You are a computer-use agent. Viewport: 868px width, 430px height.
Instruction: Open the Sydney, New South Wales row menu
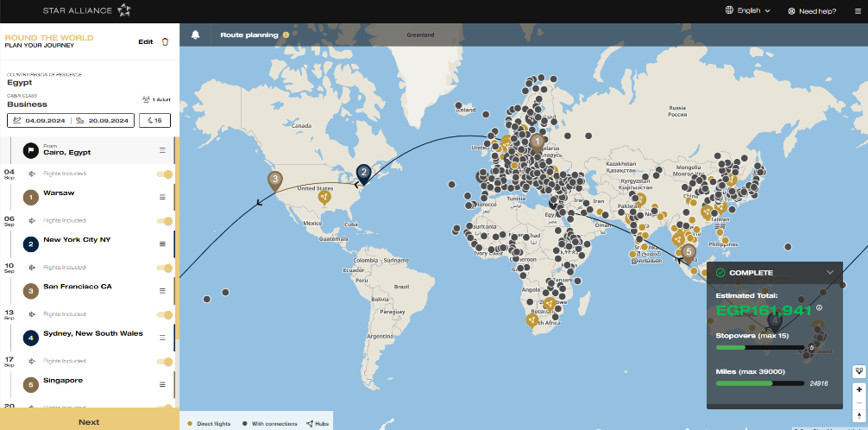(x=163, y=338)
